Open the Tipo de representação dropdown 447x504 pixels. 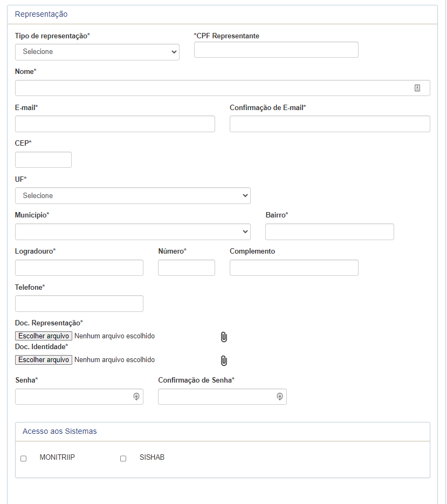tap(97, 52)
